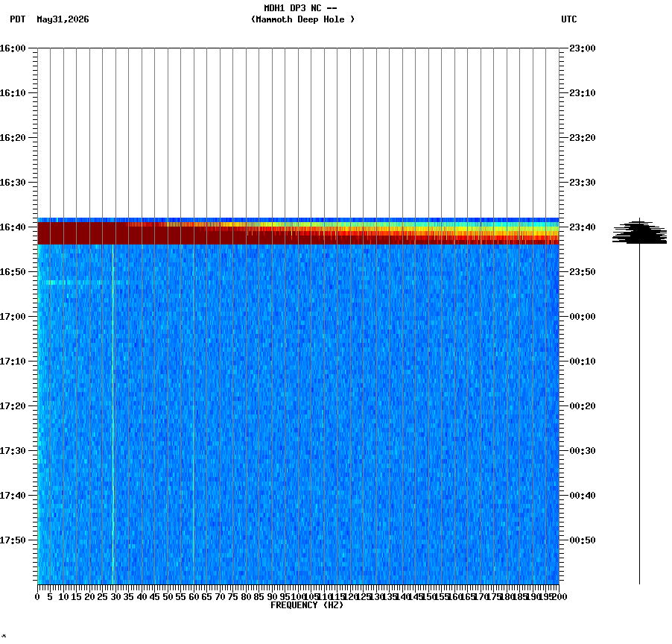
Task: Click the 25 Hz frequency tick label
Action: pyautogui.click(x=102, y=597)
